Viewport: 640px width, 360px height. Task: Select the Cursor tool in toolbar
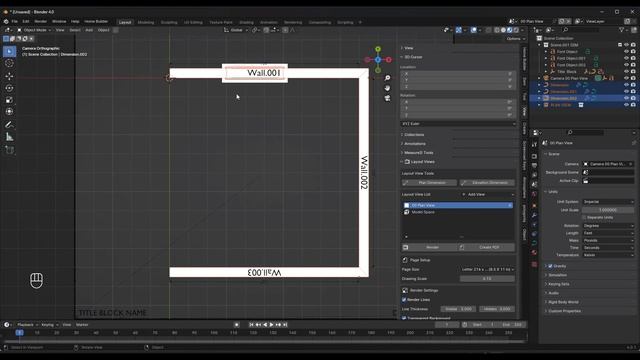pos(9,63)
